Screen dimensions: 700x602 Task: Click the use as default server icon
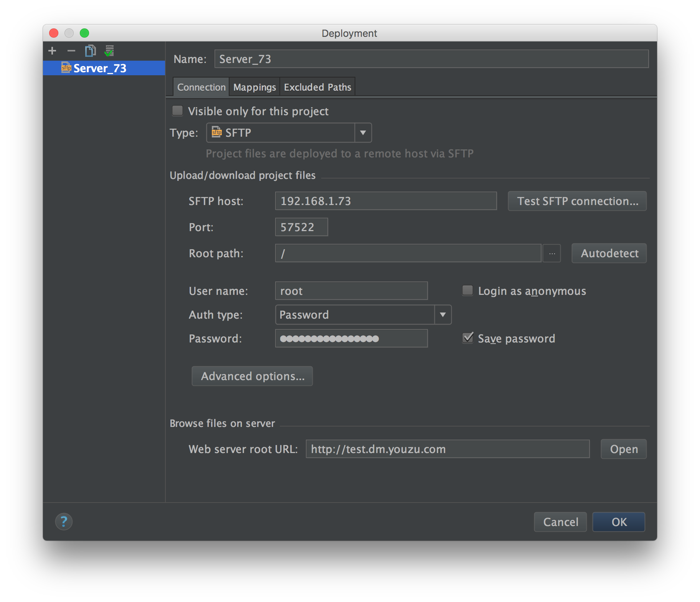(x=109, y=51)
